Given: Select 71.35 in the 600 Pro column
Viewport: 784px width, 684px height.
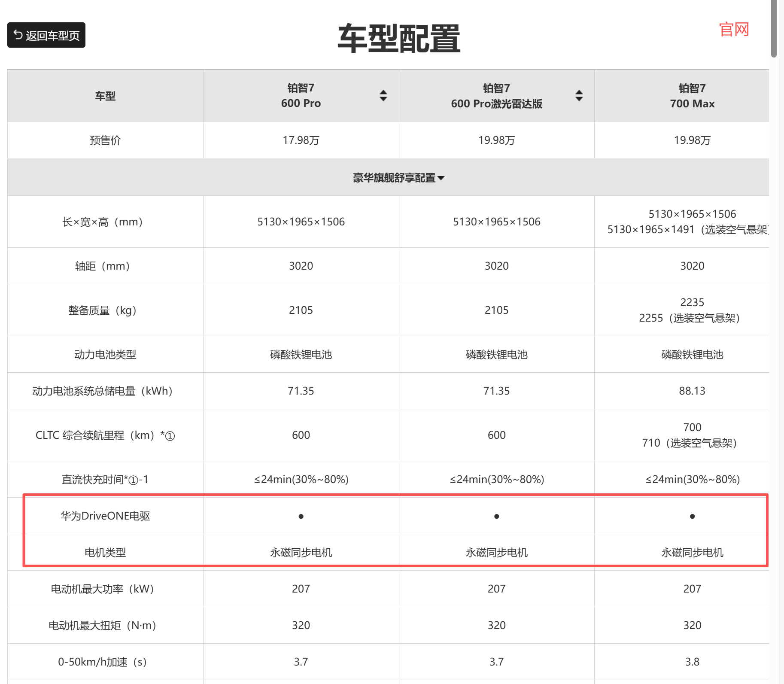Looking at the screenshot, I should (x=301, y=391).
